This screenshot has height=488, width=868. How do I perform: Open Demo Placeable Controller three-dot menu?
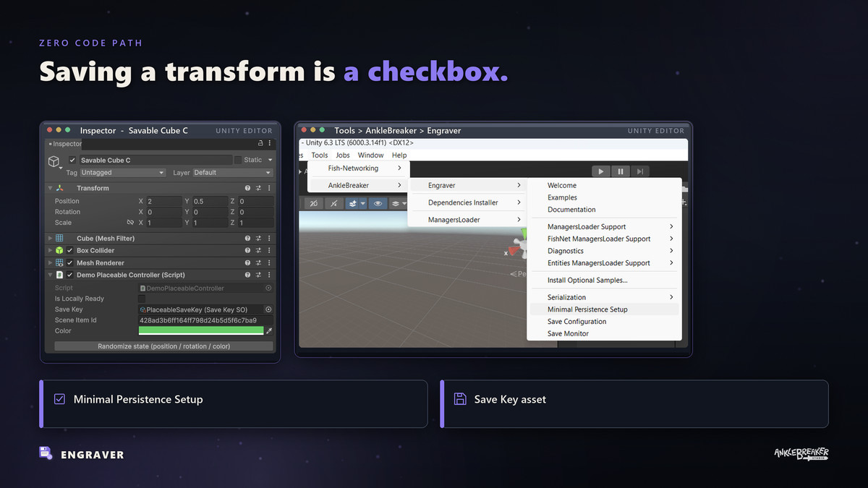tap(268, 275)
